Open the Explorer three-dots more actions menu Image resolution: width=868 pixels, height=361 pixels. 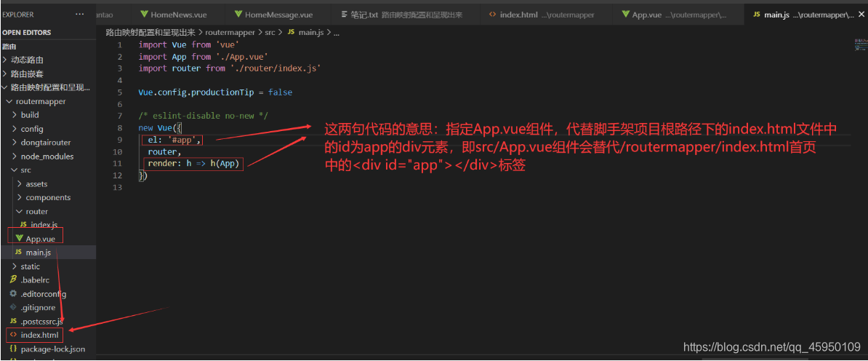80,14
